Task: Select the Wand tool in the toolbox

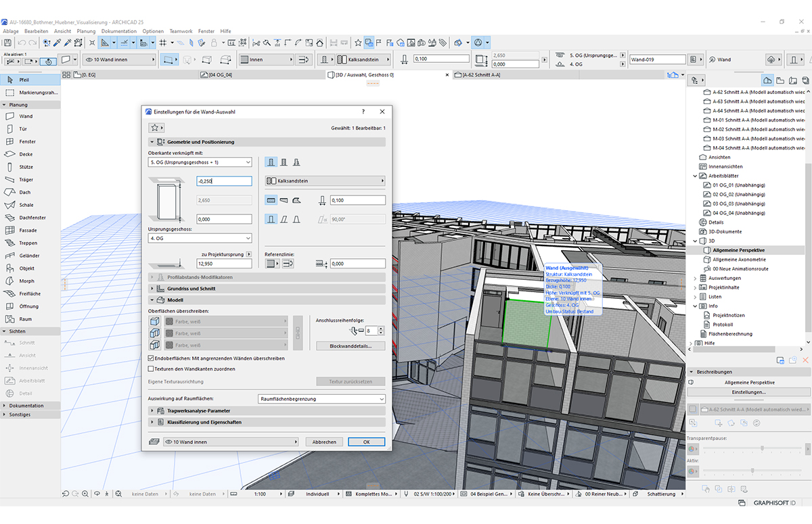Action: 25,116
